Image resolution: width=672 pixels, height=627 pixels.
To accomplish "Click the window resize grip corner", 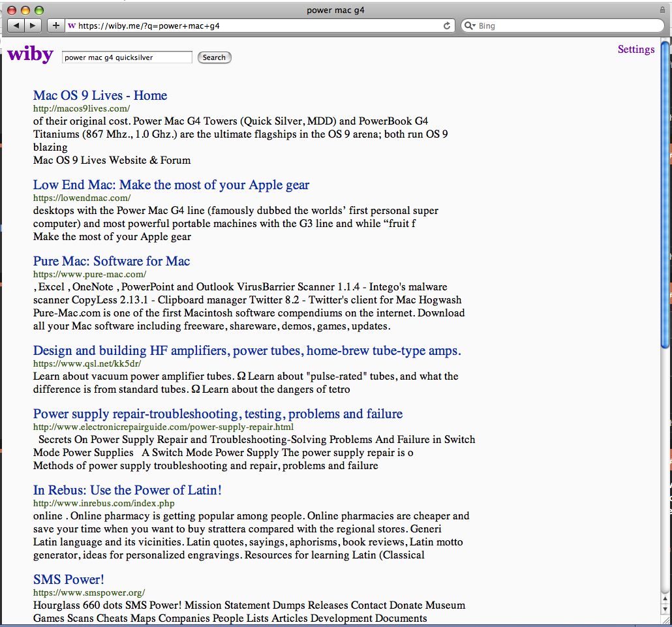I will (665, 620).
